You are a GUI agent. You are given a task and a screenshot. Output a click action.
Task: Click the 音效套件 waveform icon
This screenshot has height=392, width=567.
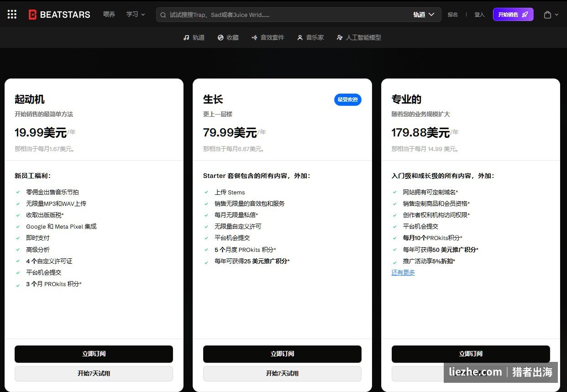click(254, 37)
